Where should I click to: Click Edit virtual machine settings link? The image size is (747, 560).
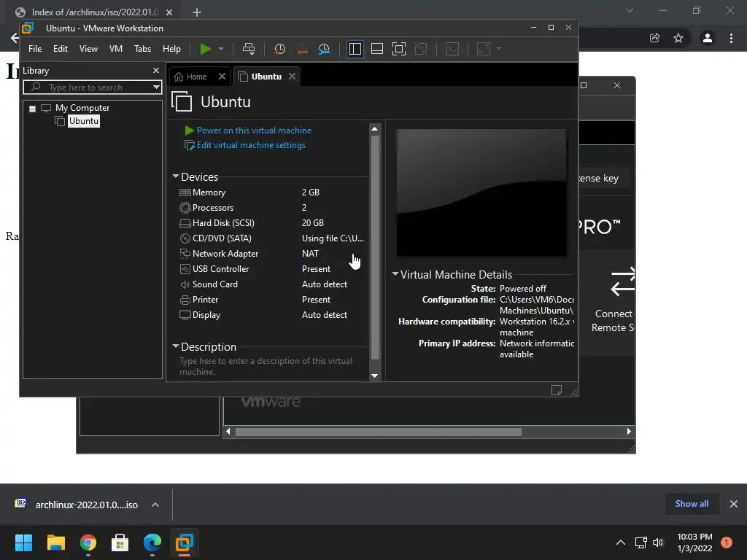click(x=251, y=145)
